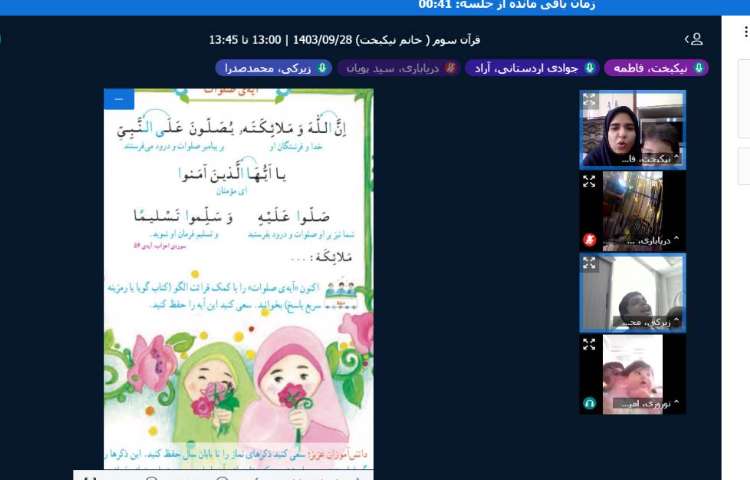Select the زیرکی webcam video

[633, 293]
